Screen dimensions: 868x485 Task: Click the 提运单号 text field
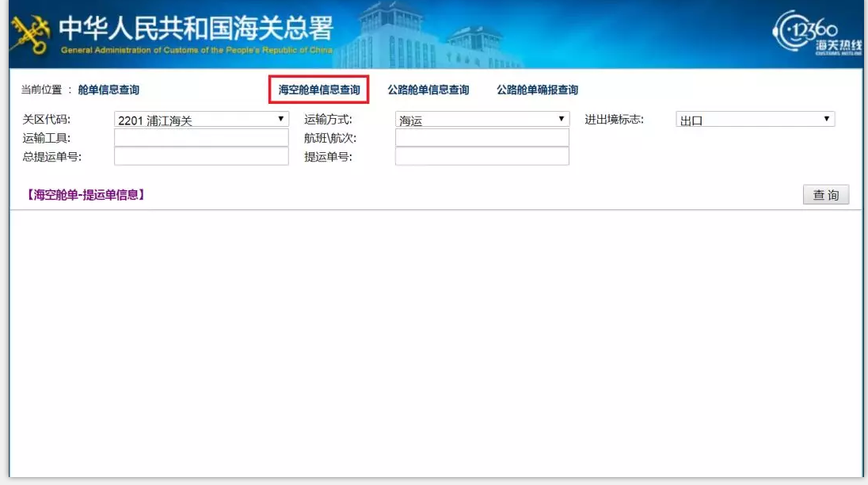[482, 156]
